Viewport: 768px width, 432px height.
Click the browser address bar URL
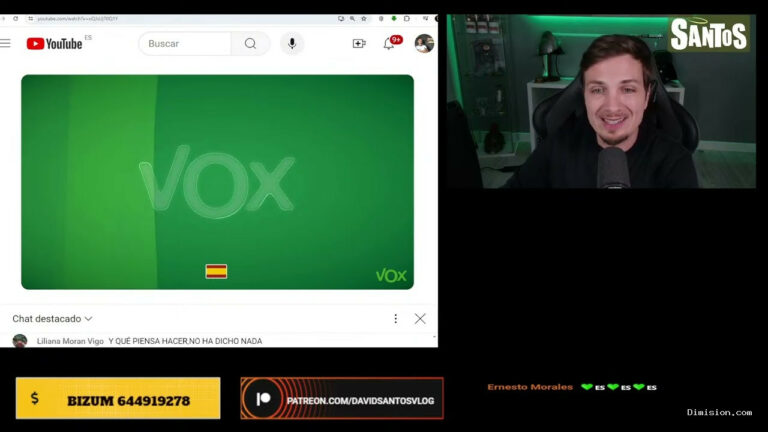tap(77, 19)
